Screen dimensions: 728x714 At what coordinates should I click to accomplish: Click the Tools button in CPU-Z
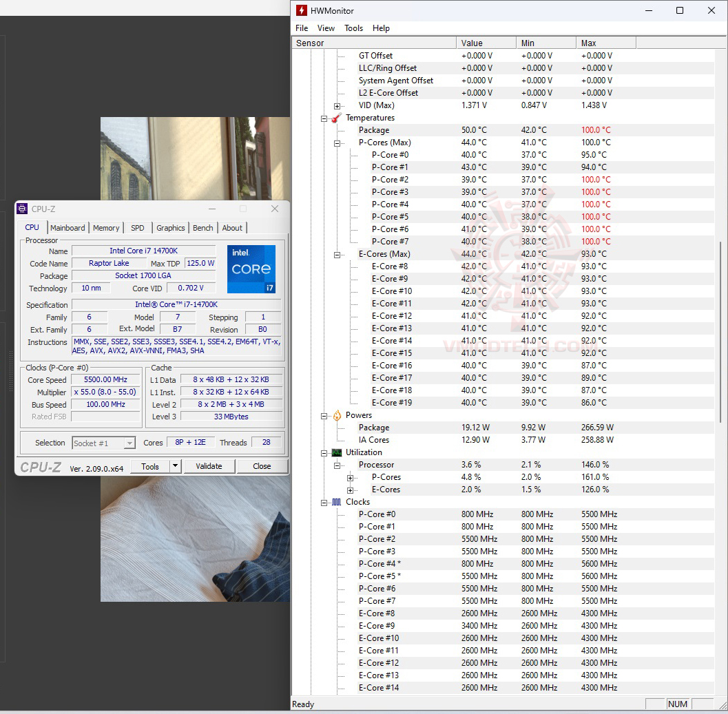click(150, 467)
